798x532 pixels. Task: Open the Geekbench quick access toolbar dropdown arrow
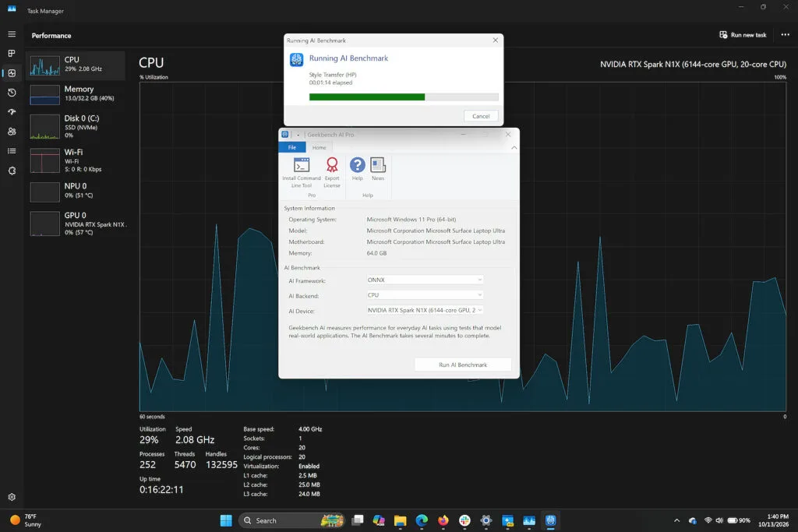coord(298,135)
